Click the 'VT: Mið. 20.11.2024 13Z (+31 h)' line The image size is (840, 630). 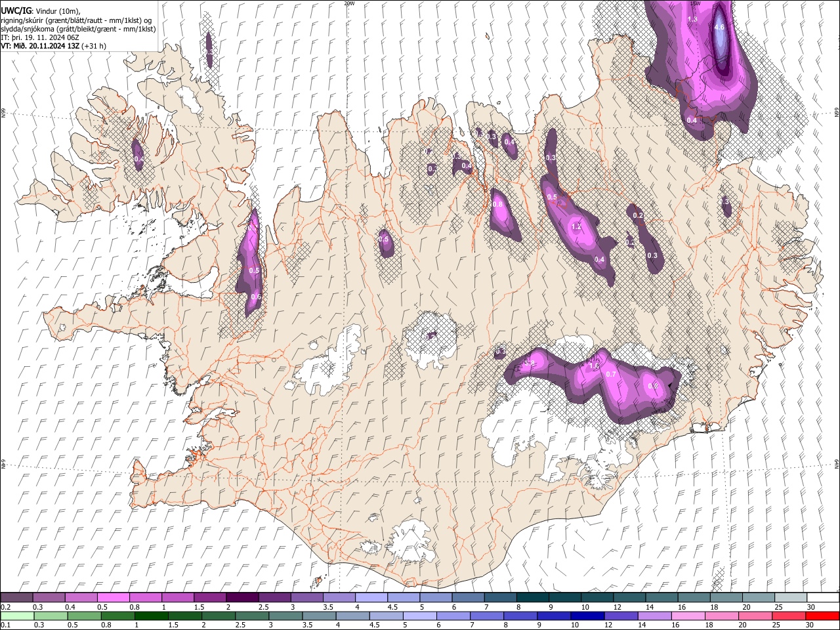[54, 46]
